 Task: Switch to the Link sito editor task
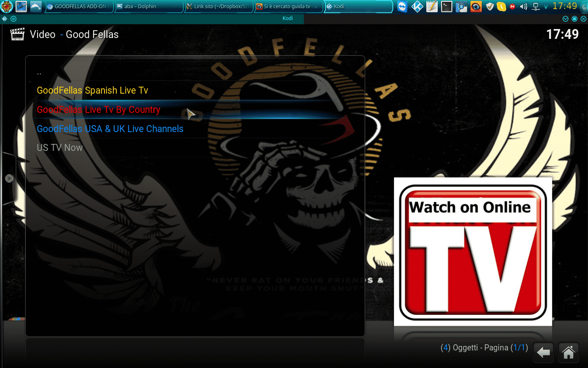pos(218,7)
